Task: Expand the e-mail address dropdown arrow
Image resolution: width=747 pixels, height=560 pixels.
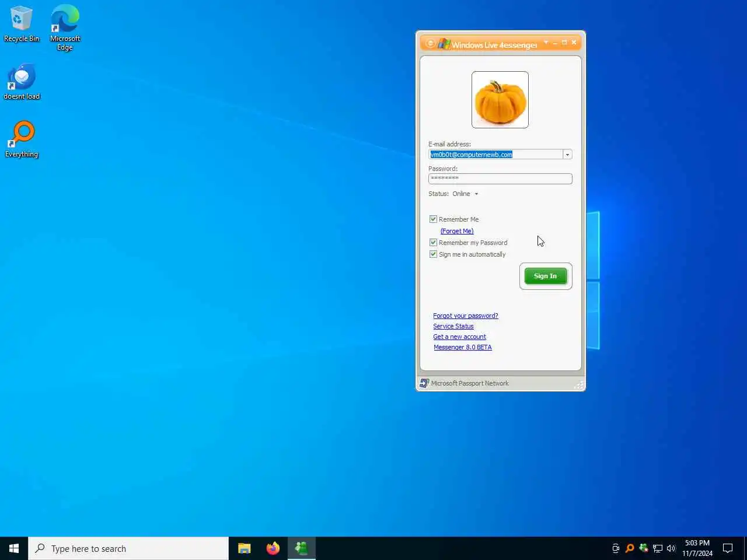Action: [567, 155]
